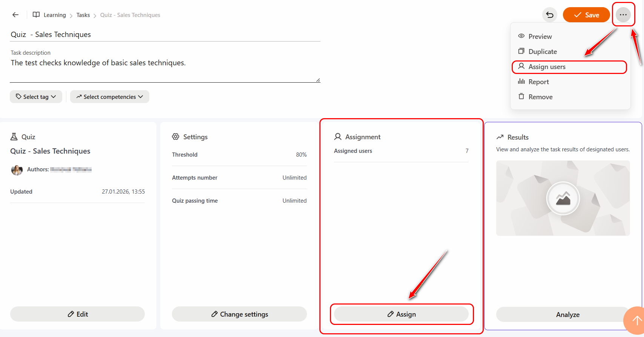
Task: Select Duplicate in the options menu
Action: (542, 52)
